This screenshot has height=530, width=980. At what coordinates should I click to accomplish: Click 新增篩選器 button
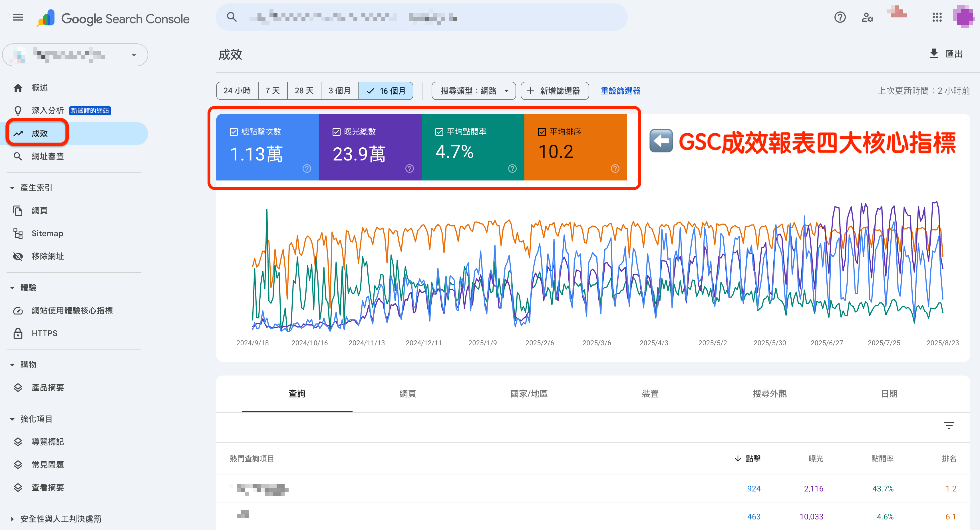click(x=555, y=91)
